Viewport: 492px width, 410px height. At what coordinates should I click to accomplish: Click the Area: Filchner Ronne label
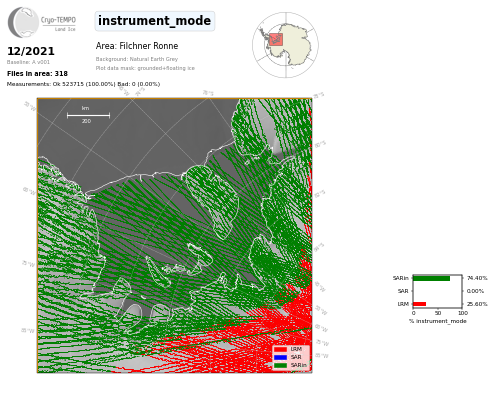(137, 46)
